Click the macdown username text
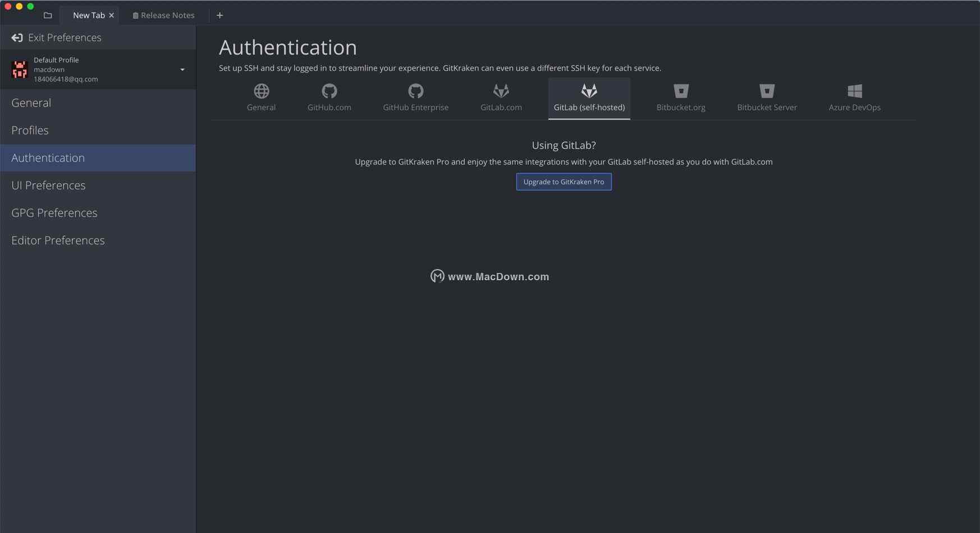 49,70
